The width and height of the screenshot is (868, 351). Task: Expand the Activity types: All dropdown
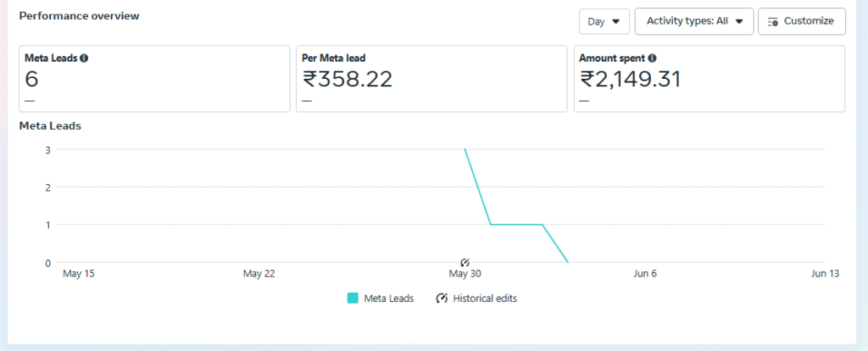[x=693, y=21]
